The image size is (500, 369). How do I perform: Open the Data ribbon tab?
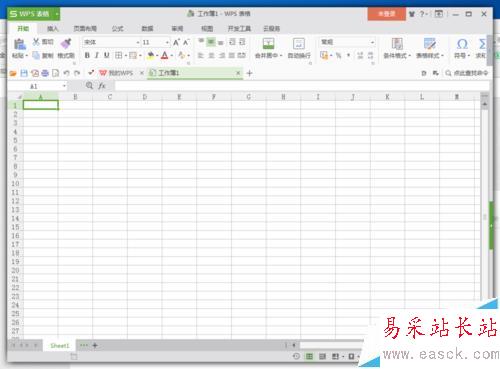[147, 29]
